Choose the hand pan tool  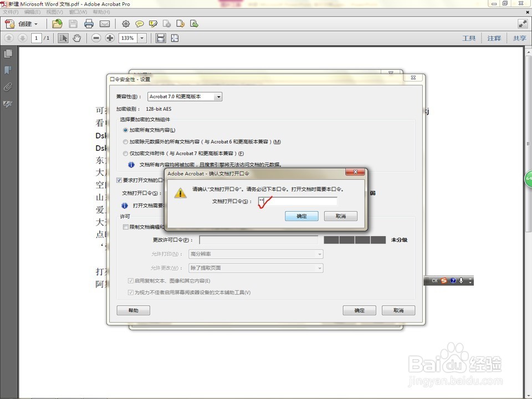(77, 38)
